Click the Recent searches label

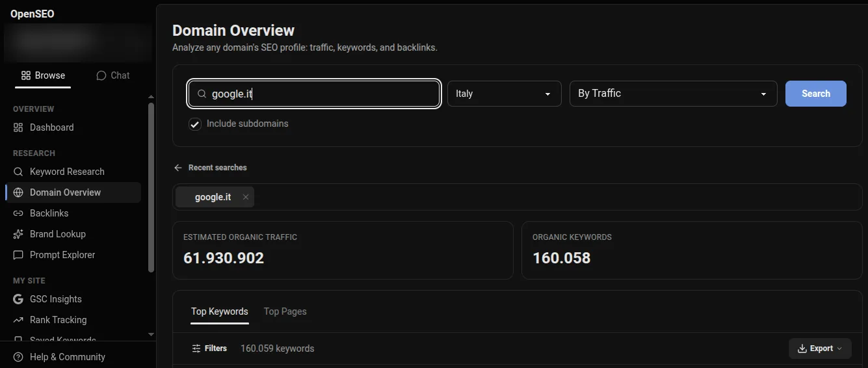[x=218, y=168]
